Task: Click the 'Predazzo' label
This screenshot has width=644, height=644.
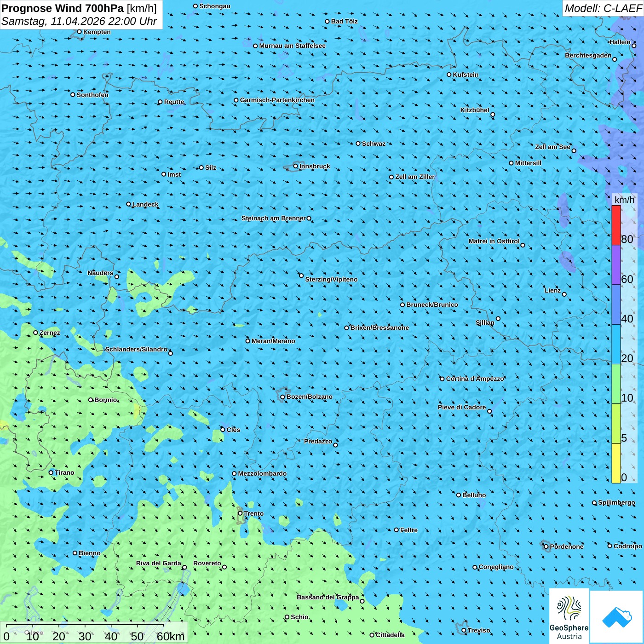Action: (318, 441)
